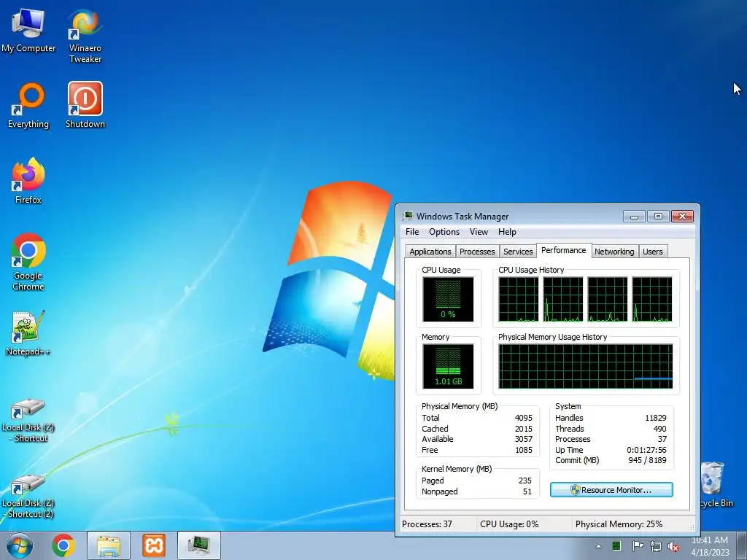
Task: Select the Notepad++ desktop icon
Action: [x=28, y=332]
